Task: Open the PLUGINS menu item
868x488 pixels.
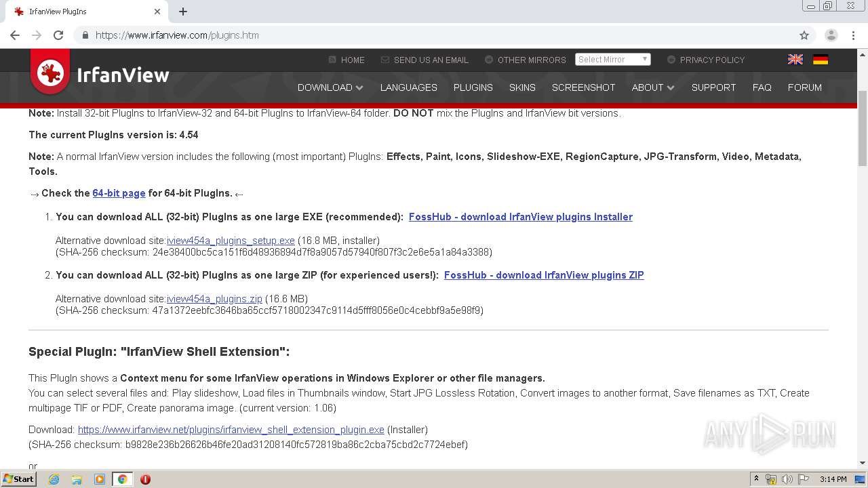Action: pyautogui.click(x=473, y=87)
